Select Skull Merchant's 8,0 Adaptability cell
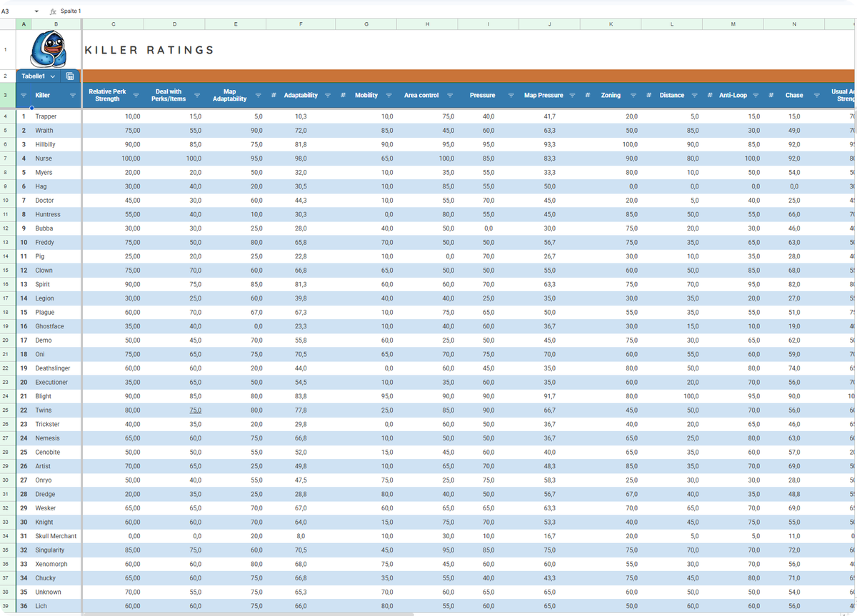The height and width of the screenshot is (616, 857). (301, 536)
